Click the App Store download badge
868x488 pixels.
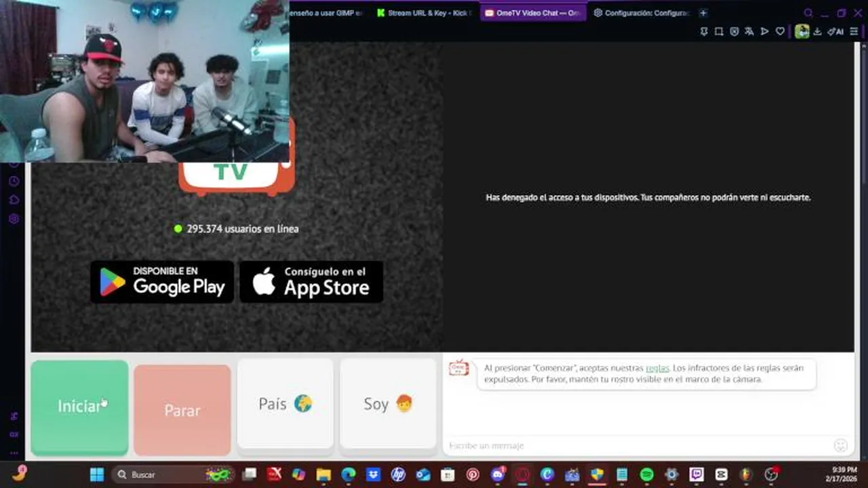[311, 281]
